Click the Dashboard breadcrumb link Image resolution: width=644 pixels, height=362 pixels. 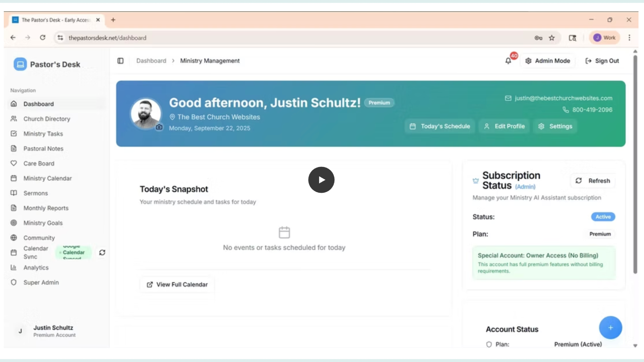click(x=151, y=61)
